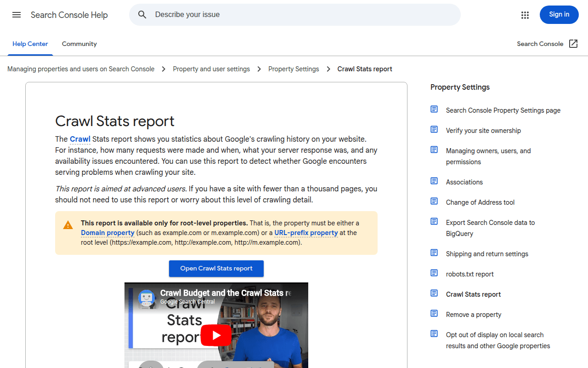Open Search Console Property Settings page article

tap(503, 110)
